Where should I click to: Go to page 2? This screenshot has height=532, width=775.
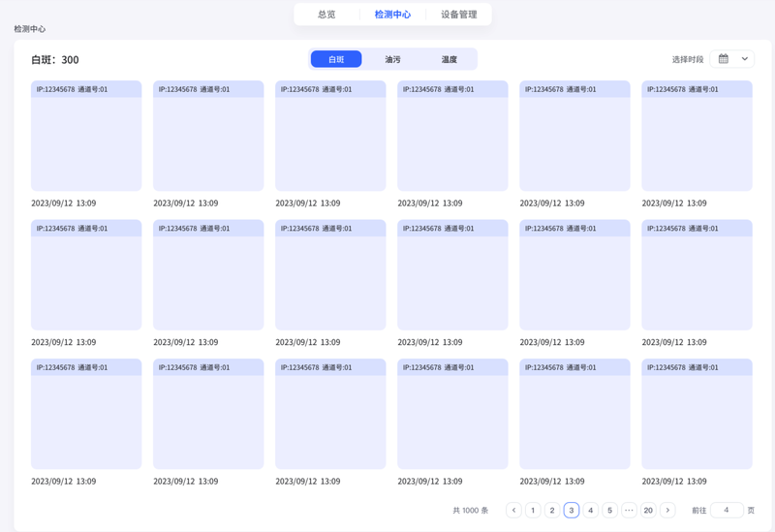click(x=552, y=511)
